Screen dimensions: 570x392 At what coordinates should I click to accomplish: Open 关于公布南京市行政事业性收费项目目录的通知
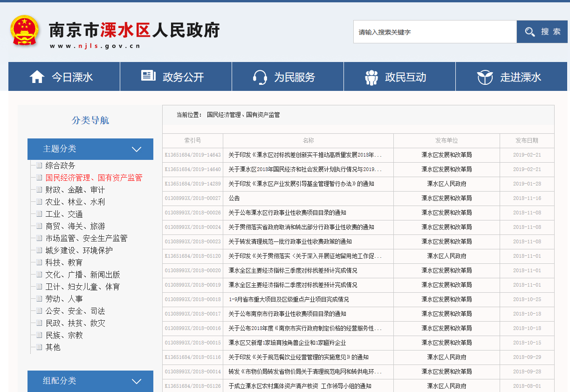pos(287,314)
